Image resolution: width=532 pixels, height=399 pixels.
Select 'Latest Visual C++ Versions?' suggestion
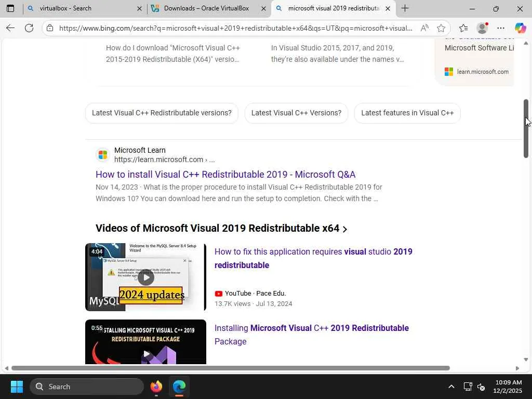(x=296, y=113)
